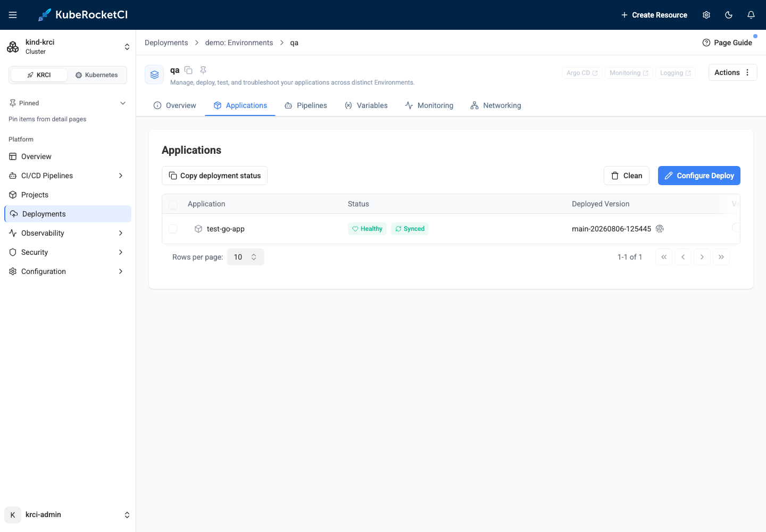Open krci-admin user menu
This screenshot has height=532, width=766.
pos(68,515)
